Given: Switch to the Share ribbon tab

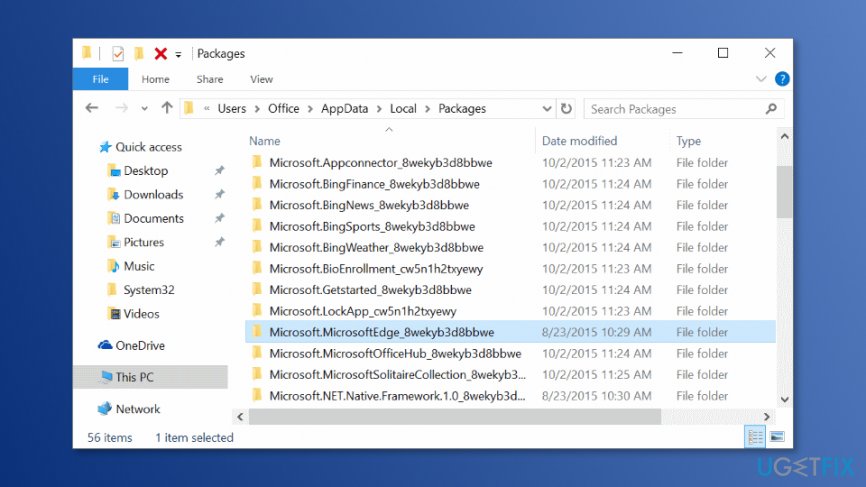Looking at the screenshot, I should (210, 79).
